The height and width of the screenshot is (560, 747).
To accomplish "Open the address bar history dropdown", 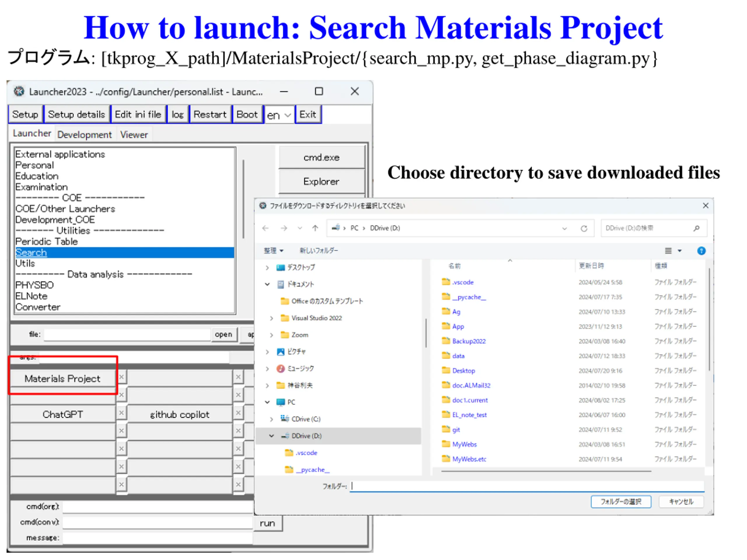I will (x=564, y=229).
